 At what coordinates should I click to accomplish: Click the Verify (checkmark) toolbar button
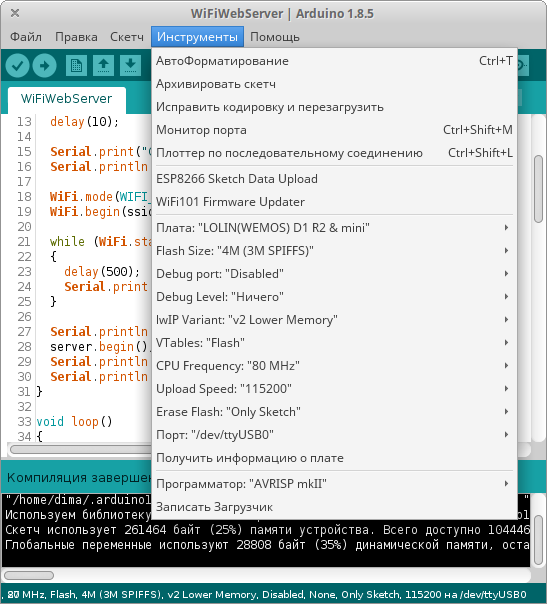point(17,65)
